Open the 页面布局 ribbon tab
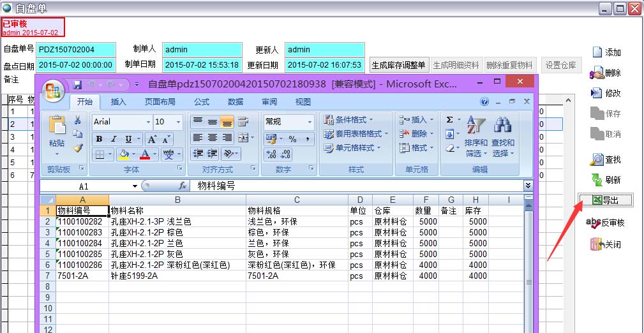644x333 pixels. point(160,102)
